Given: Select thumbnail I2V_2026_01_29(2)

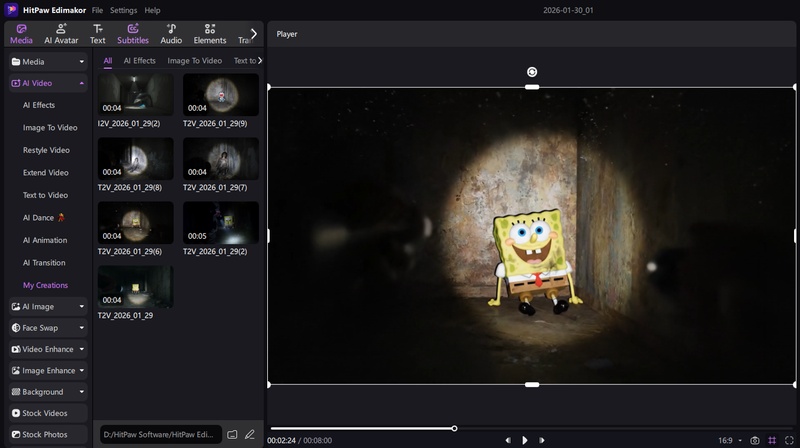Looking at the screenshot, I should coord(136,94).
